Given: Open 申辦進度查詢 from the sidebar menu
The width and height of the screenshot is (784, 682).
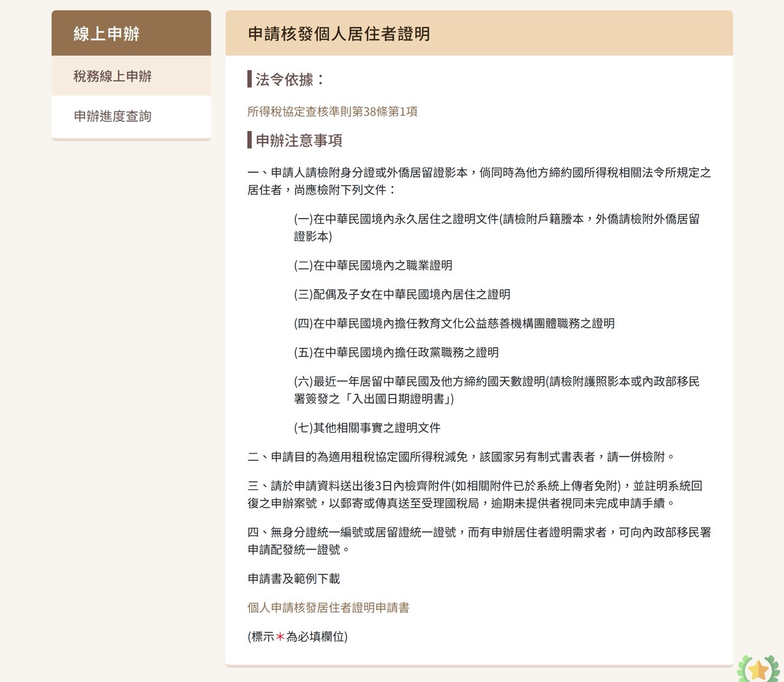Looking at the screenshot, I should coord(113,116).
